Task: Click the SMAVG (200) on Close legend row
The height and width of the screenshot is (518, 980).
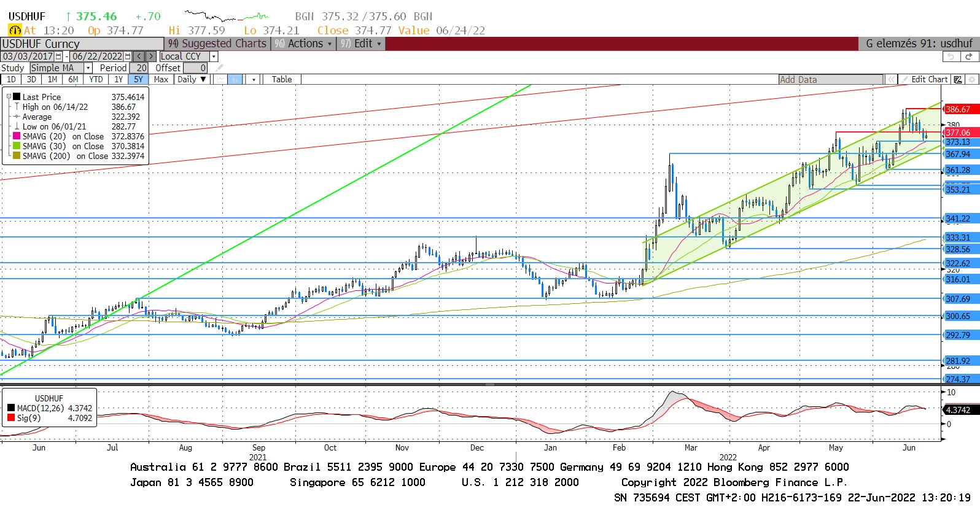Action: coord(79,156)
